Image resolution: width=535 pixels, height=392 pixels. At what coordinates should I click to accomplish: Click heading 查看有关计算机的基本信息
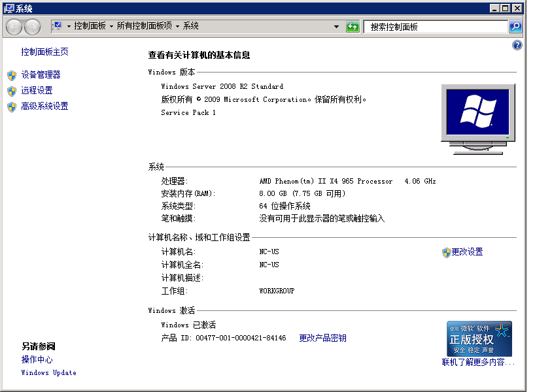point(199,56)
